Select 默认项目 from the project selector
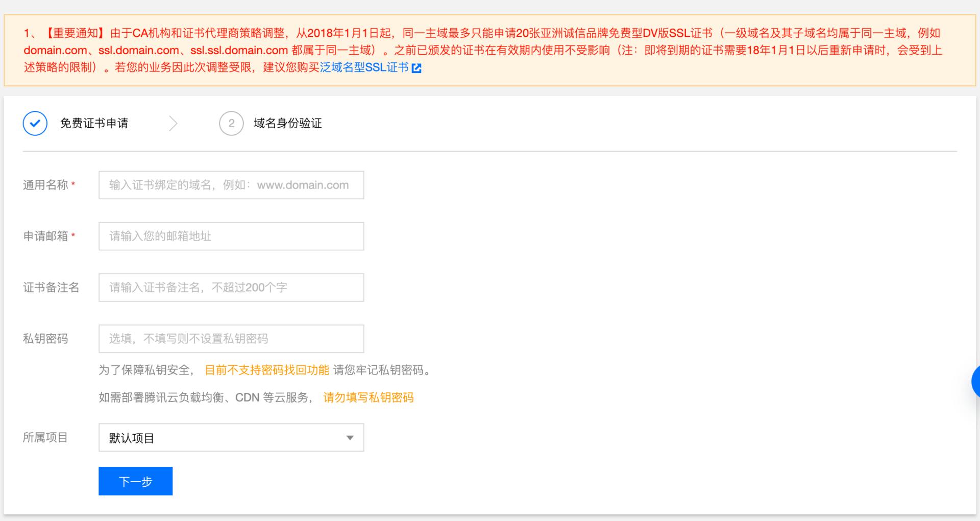The height and width of the screenshot is (521, 980). [x=231, y=437]
